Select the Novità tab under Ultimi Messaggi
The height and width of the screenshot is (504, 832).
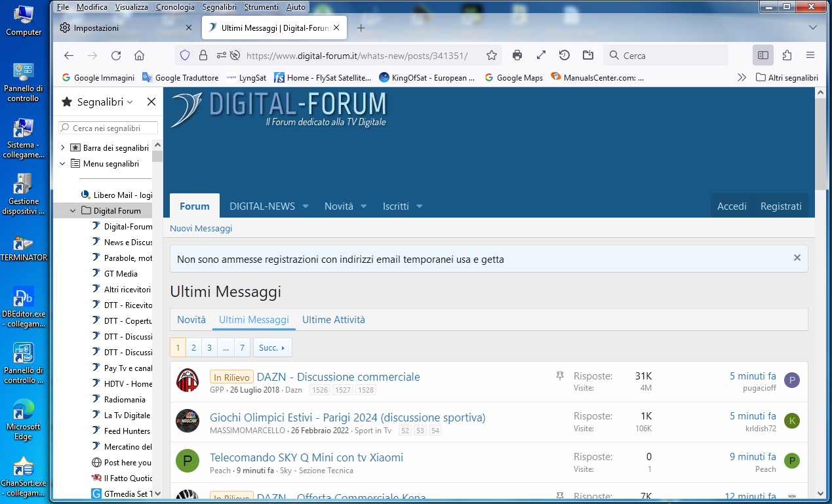191,320
